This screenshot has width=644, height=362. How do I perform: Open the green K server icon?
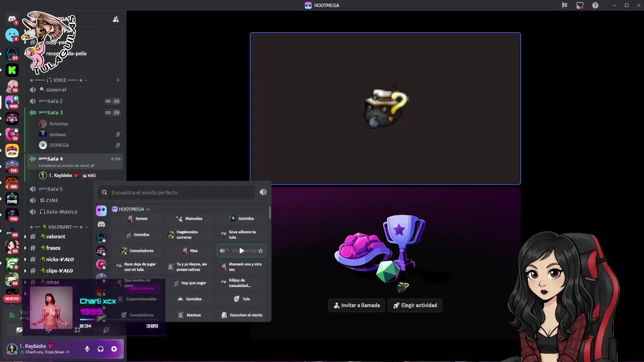[12, 70]
